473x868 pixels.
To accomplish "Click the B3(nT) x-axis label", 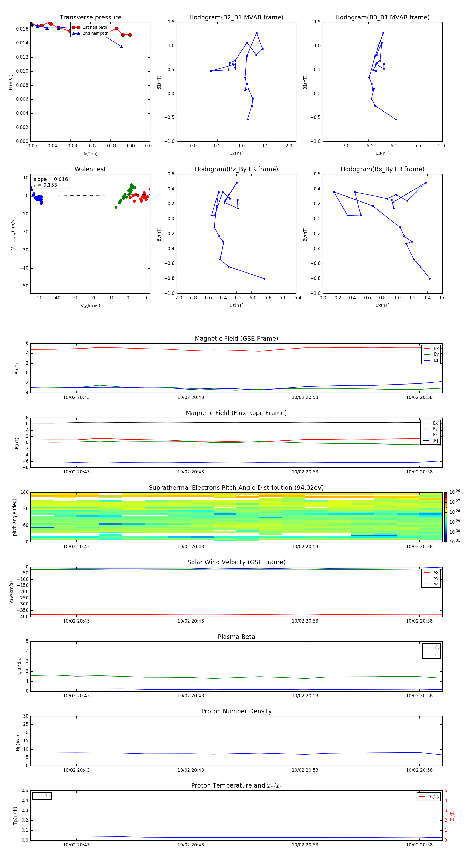I will point(382,153).
